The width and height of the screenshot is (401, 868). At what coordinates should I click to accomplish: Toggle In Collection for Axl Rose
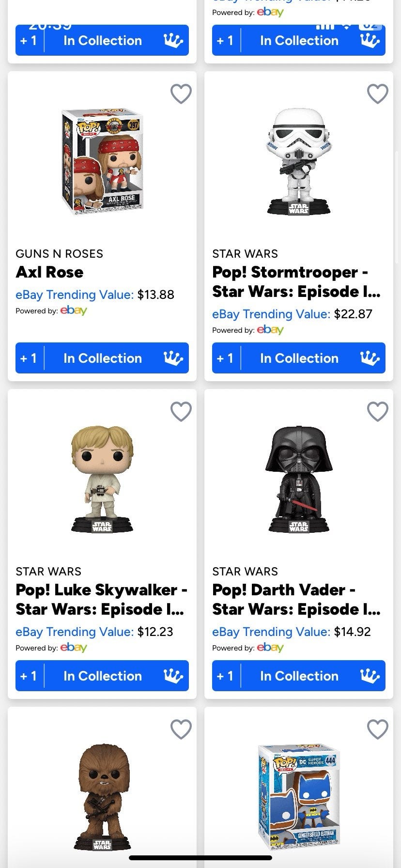pyautogui.click(x=103, y=358)
